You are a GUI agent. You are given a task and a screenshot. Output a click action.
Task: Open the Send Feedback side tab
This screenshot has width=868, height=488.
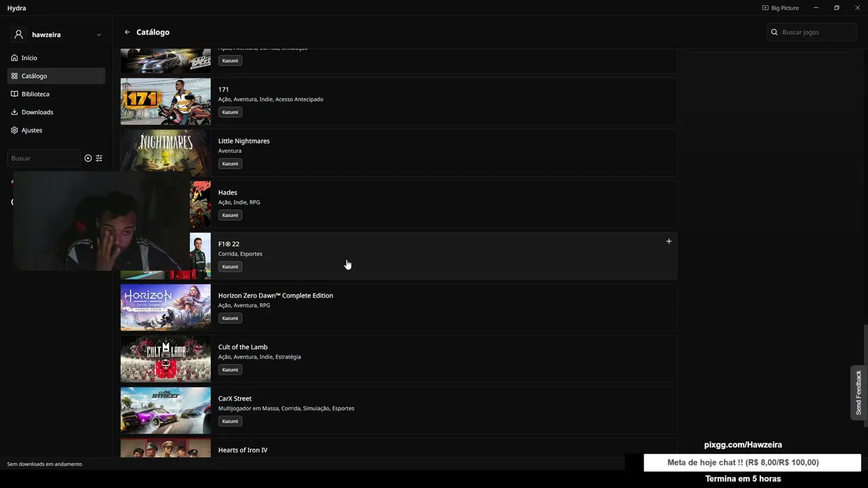(859, 392)
